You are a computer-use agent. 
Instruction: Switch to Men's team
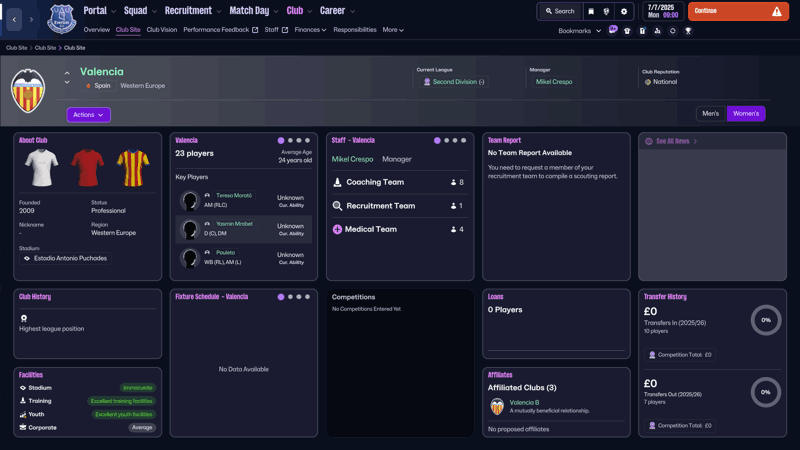coord(710,113)
